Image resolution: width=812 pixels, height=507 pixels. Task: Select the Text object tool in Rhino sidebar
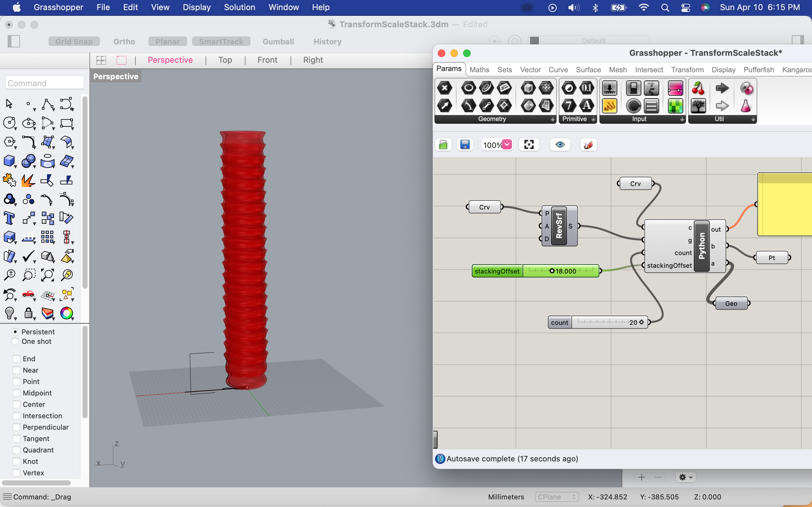[x=9, y=218]
